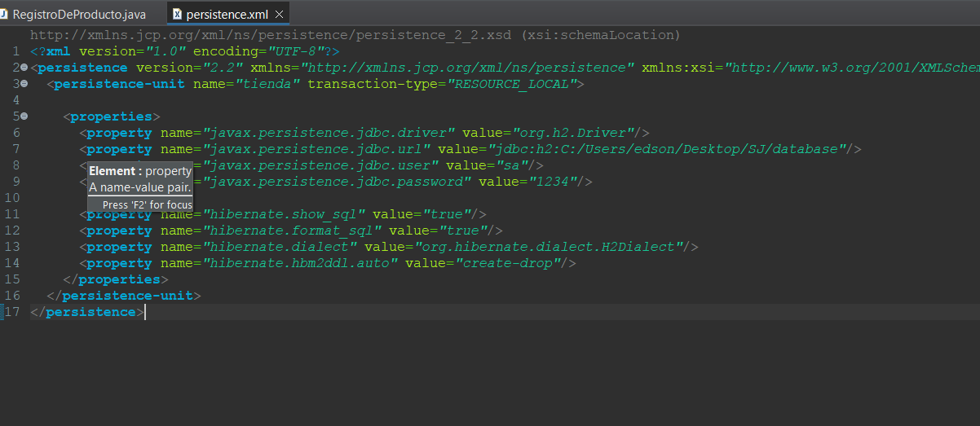This screenshot has height=426, width=980.
Task: Click the "org.h2.Driver" value
Action: 573,133
